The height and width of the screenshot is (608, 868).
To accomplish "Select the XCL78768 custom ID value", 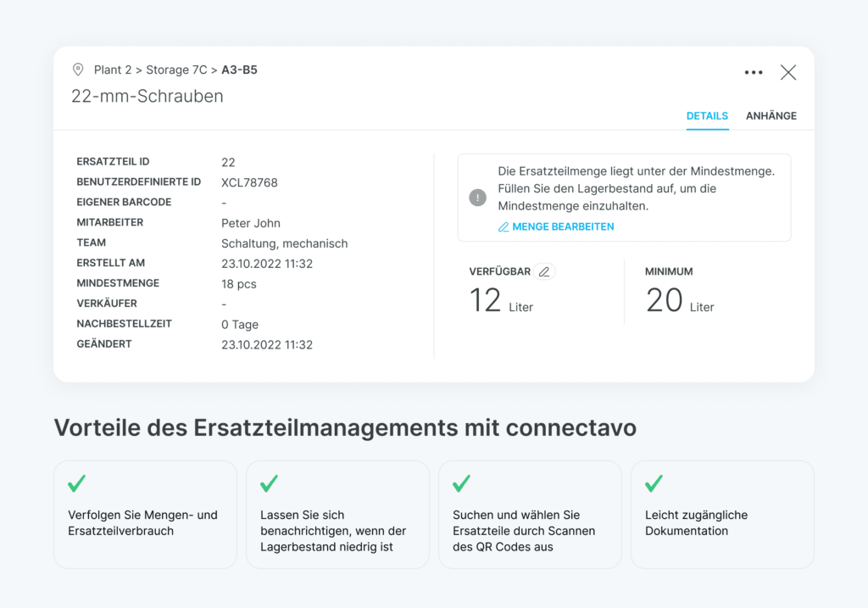I will 249,182.
